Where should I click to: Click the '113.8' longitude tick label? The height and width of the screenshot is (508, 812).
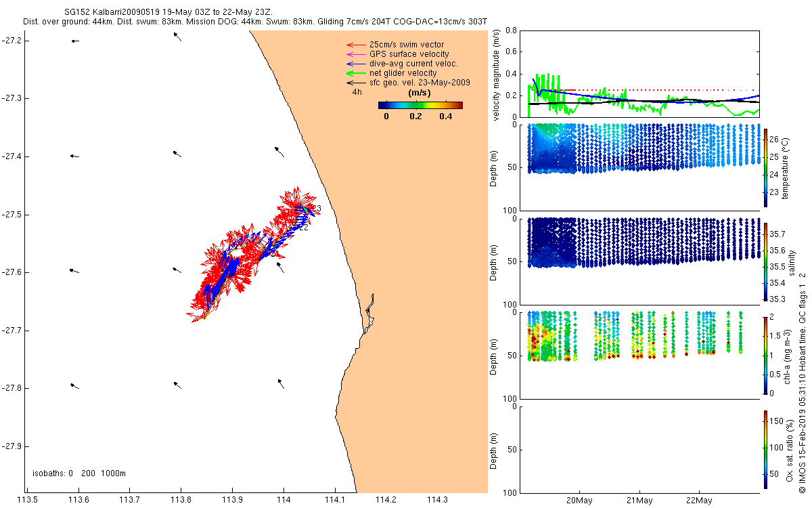coord(181,501)
